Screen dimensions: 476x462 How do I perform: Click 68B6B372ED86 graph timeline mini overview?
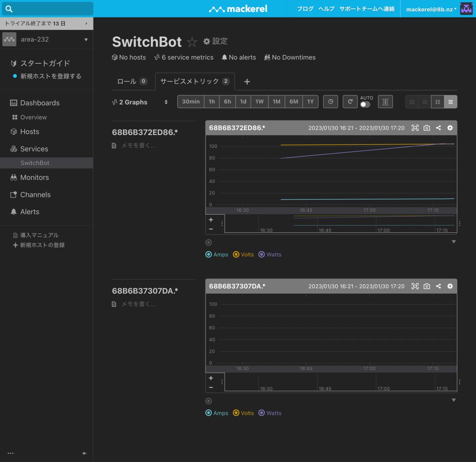pos(341,223)
